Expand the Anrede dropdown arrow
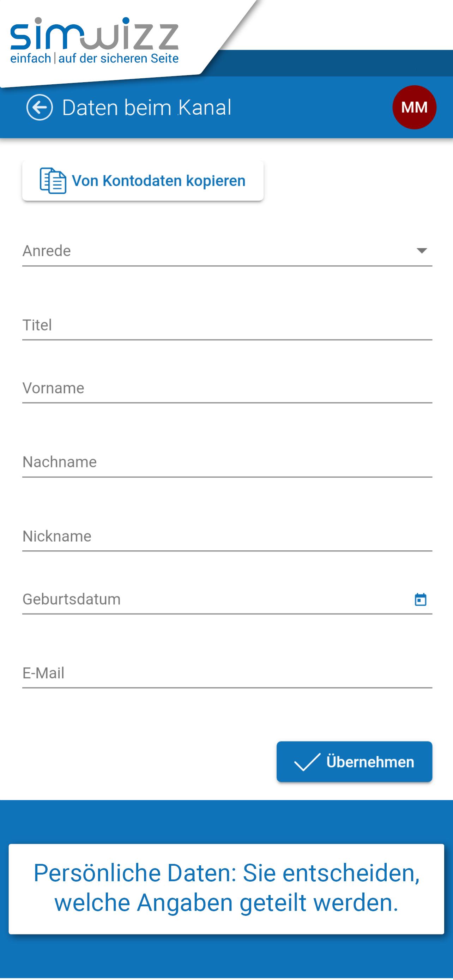The image size is (453, 980). point(422,251)
